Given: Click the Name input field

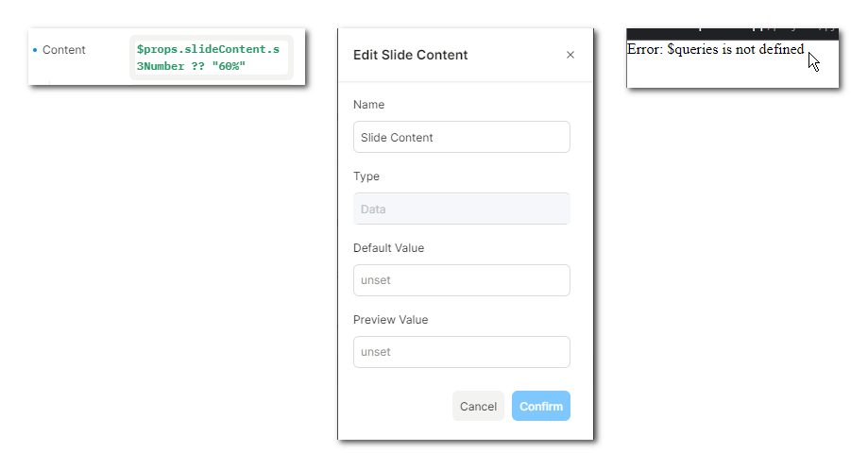Looking at the screenshot, I should point(461,137).
